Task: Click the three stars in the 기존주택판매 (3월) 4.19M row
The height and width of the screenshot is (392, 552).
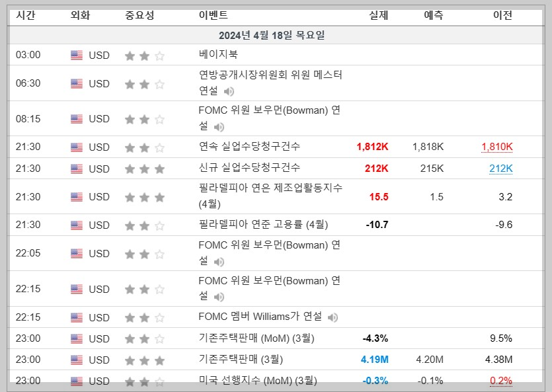Action: [x=145, y=361]
